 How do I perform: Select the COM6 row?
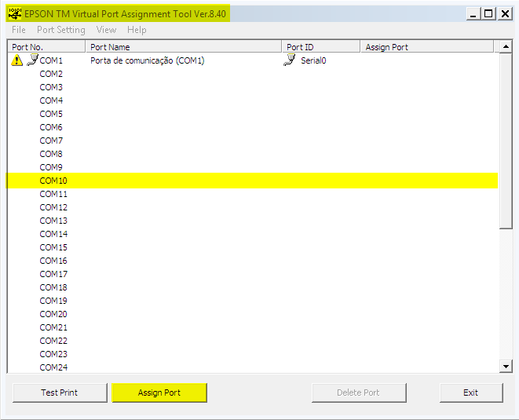[x=253, y=127]
